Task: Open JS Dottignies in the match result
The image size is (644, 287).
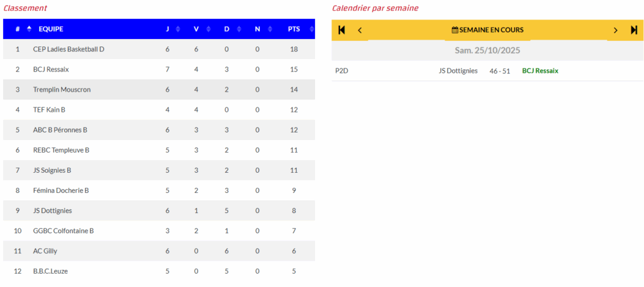Action: click(458, 71)
